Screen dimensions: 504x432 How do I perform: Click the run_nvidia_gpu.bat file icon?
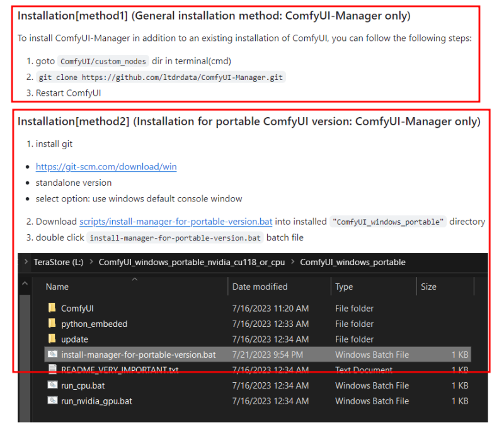[52, 401]
